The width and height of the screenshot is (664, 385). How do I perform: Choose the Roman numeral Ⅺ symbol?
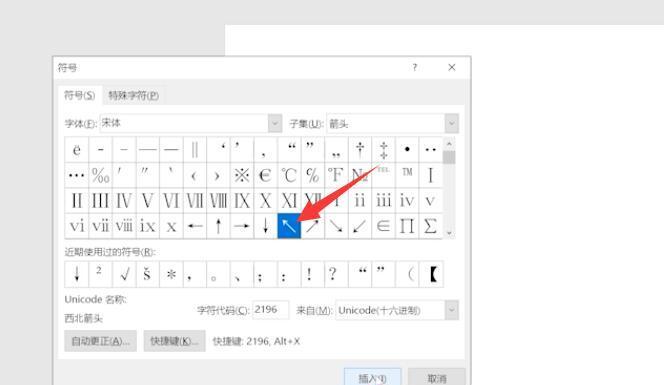289,200
